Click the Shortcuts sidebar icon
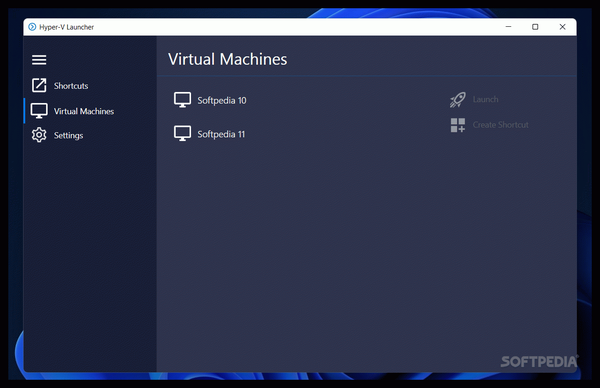Viewport: 600px width, 388px height. [x=39, y=85]
